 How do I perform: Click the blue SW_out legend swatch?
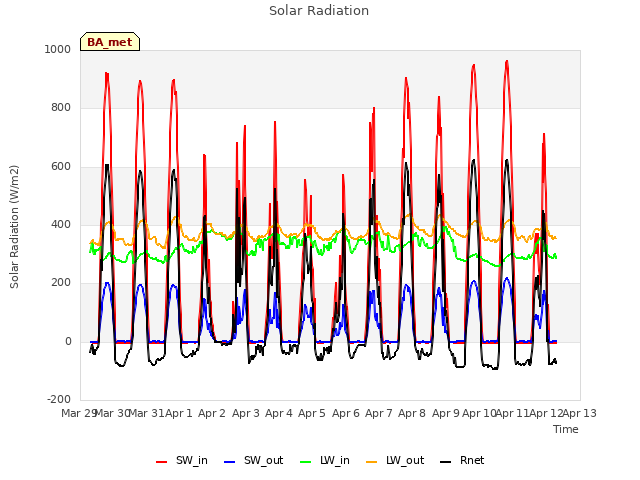[230, 462]
